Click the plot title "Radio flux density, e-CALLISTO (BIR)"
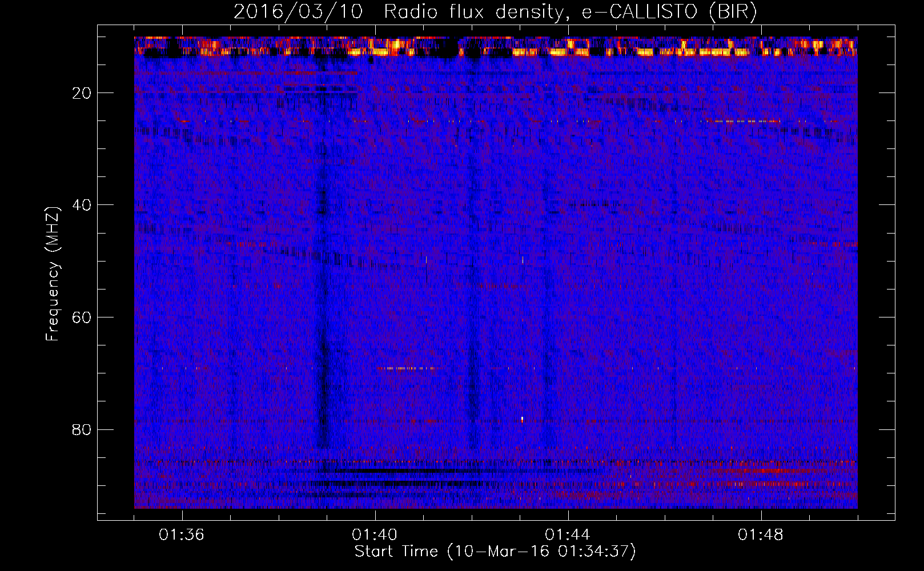The width and height of the screenshot is (924, 571). point(570,11)
